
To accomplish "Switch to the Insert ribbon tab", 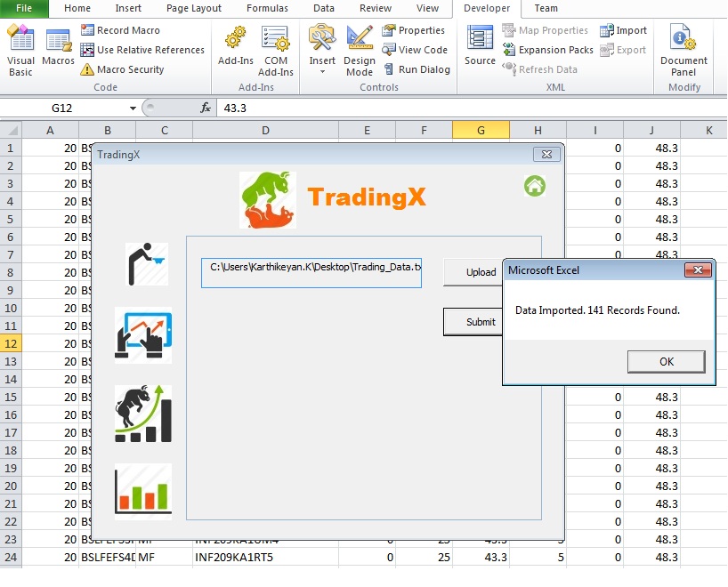I will point(128,8).
